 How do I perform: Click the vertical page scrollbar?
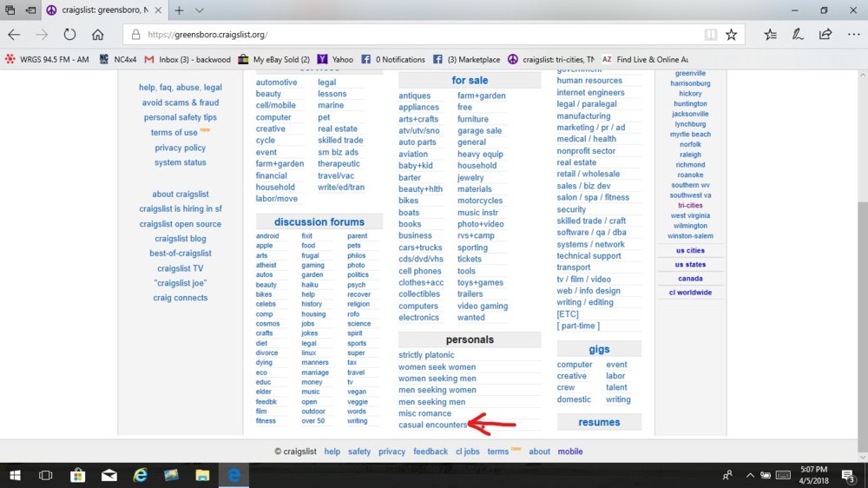[861, 260]
